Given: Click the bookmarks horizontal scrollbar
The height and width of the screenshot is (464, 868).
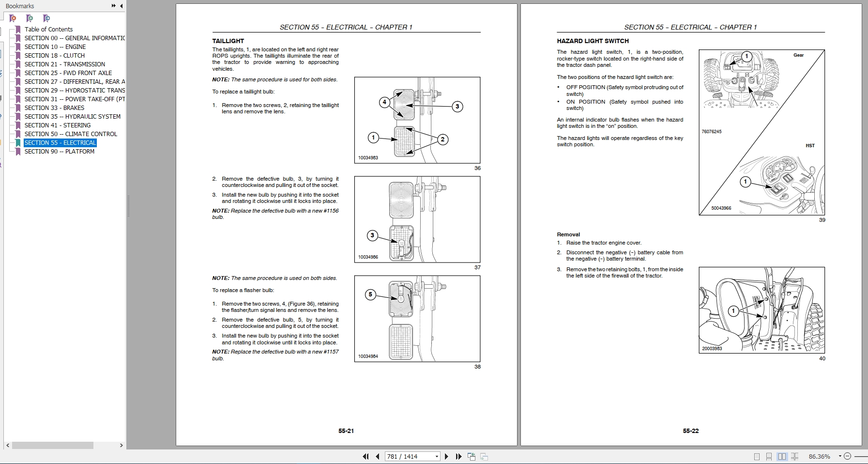Looking at the screenshot, I should [x=52, y=445].
